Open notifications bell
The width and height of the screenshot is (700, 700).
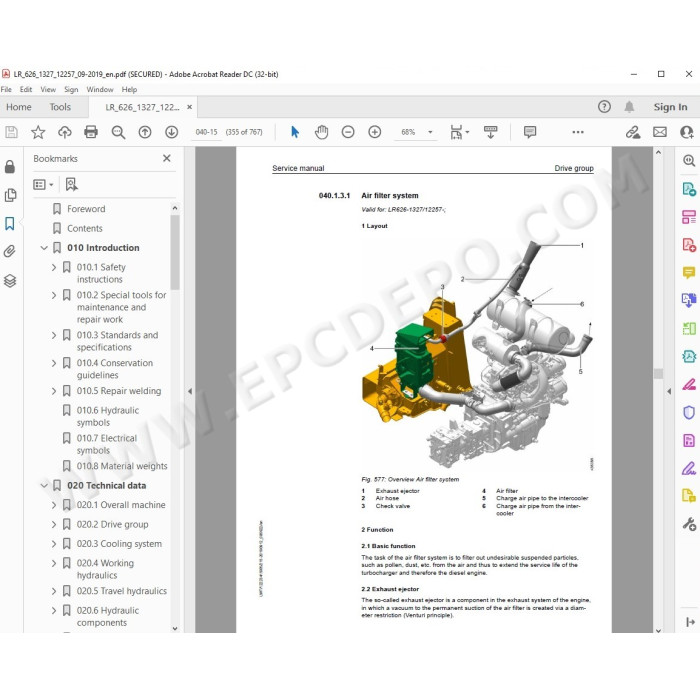[x=629, y=107]
